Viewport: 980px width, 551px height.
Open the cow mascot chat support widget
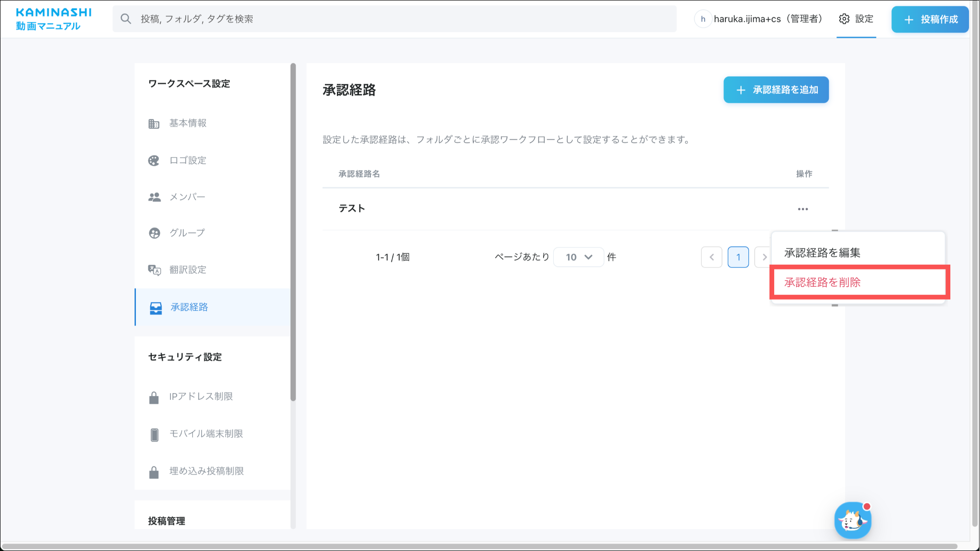pyautogui.click(x=853, y=520)
